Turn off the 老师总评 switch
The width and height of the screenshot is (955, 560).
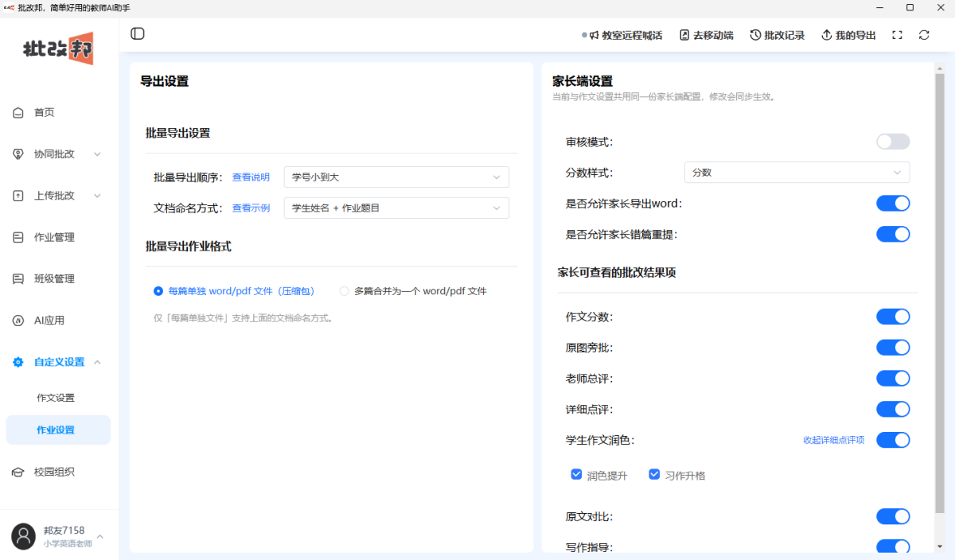point(893,378)
